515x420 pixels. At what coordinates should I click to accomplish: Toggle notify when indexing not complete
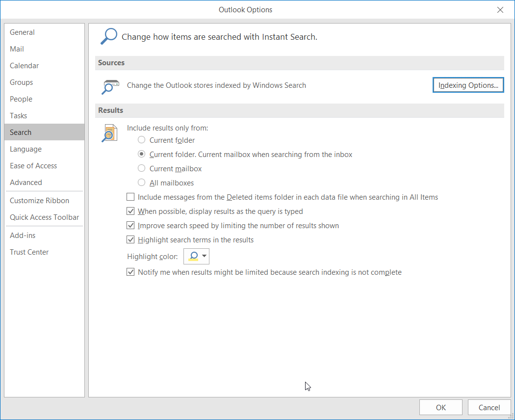pos(131,272)
